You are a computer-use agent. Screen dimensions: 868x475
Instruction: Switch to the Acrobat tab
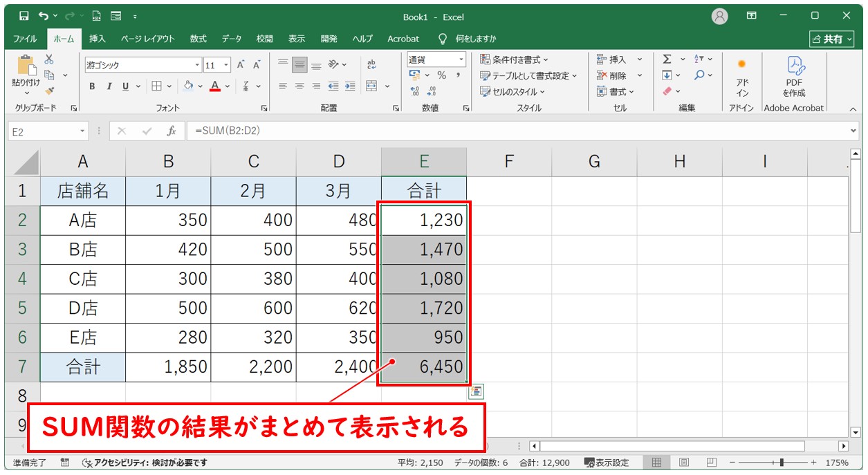coord(403,39)
